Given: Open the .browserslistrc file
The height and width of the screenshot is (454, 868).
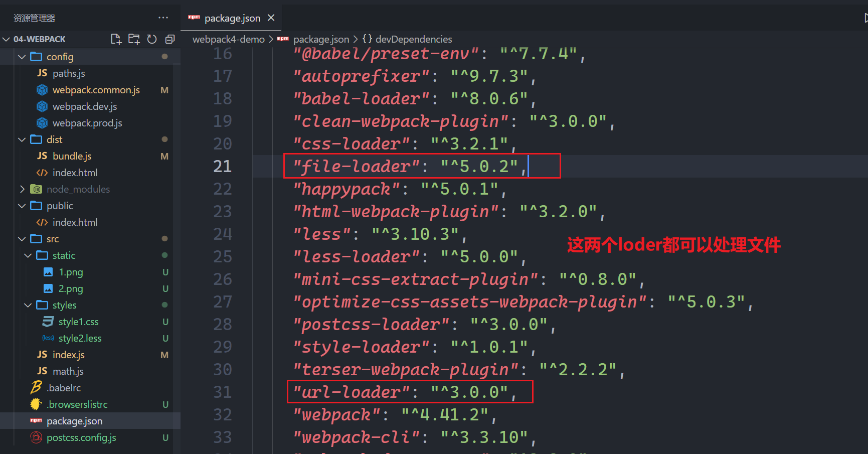Looking at the screenshot, I should pyautogui.click(x=77, y=404).
